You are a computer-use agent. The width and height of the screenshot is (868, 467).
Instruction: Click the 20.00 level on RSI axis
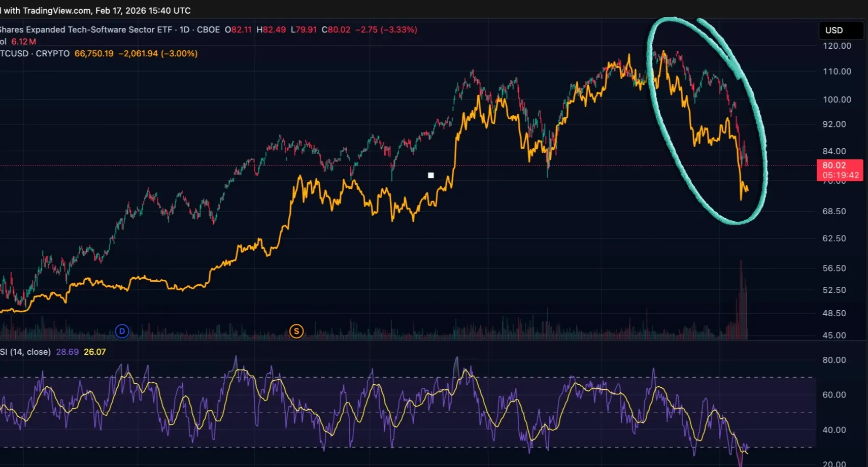[x=834, y=463]
